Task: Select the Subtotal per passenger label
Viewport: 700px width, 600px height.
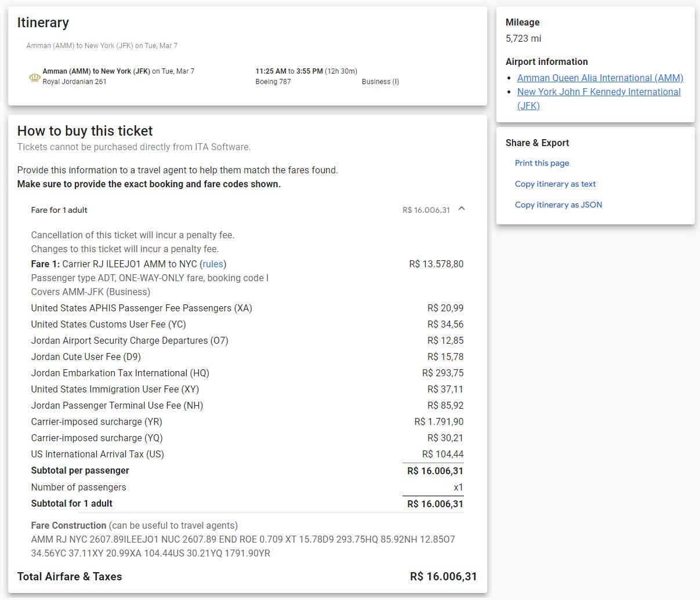Action: coord(80,470)
